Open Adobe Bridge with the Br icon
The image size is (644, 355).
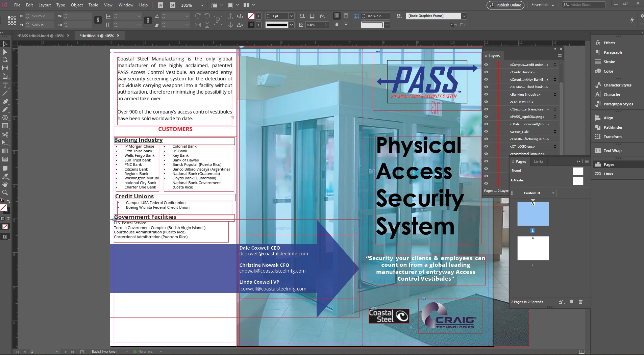tap(160, 5)
